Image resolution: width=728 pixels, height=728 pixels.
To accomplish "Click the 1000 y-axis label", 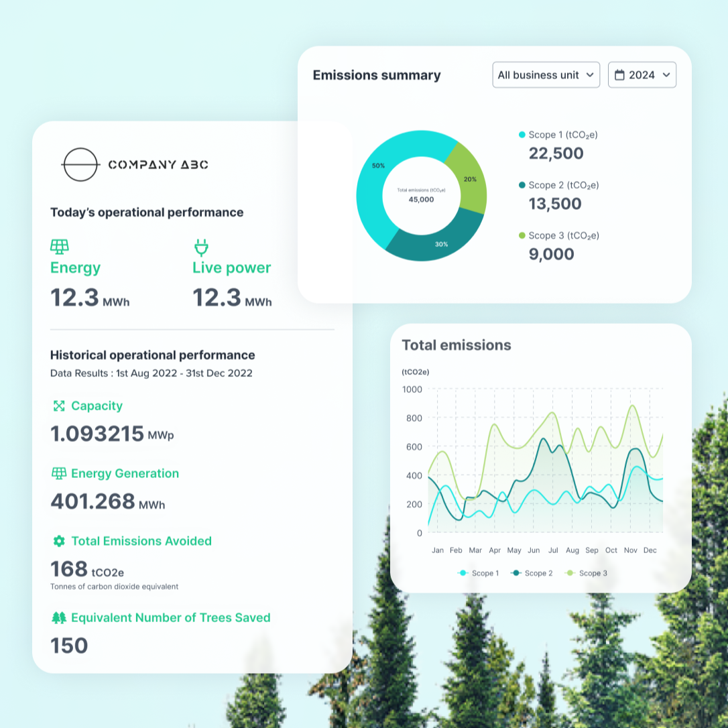I will (412, 389).
